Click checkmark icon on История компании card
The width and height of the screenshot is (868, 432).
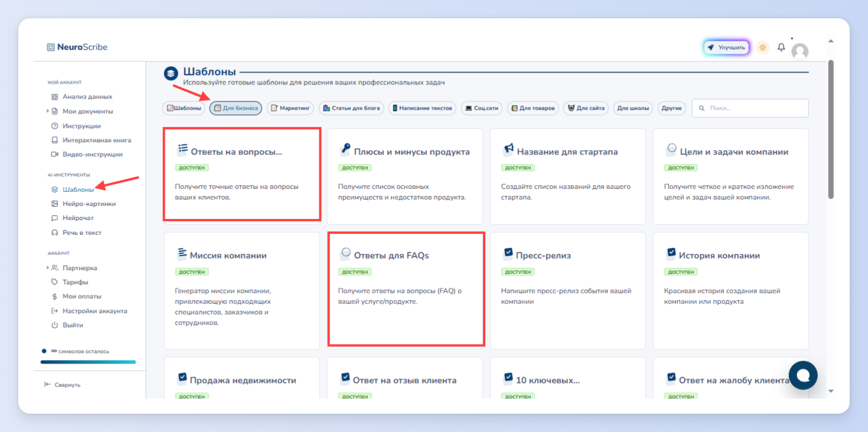671,253
